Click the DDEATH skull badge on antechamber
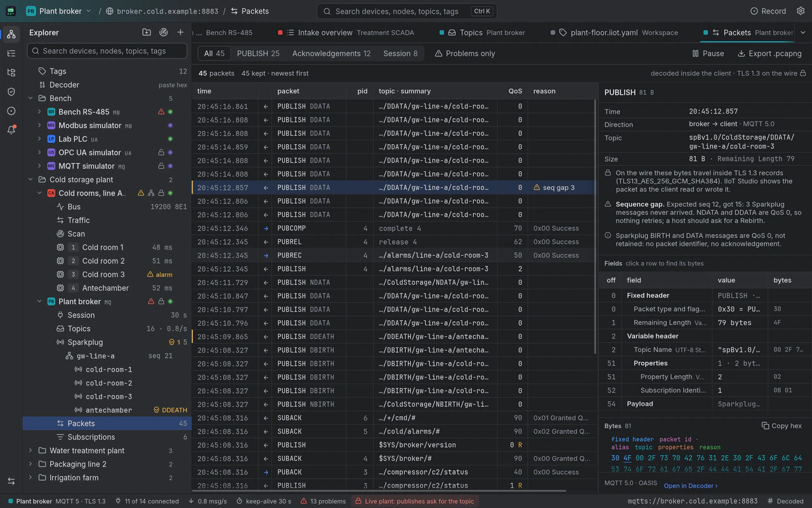Screen dimensions: 812x508 (171, 410)
